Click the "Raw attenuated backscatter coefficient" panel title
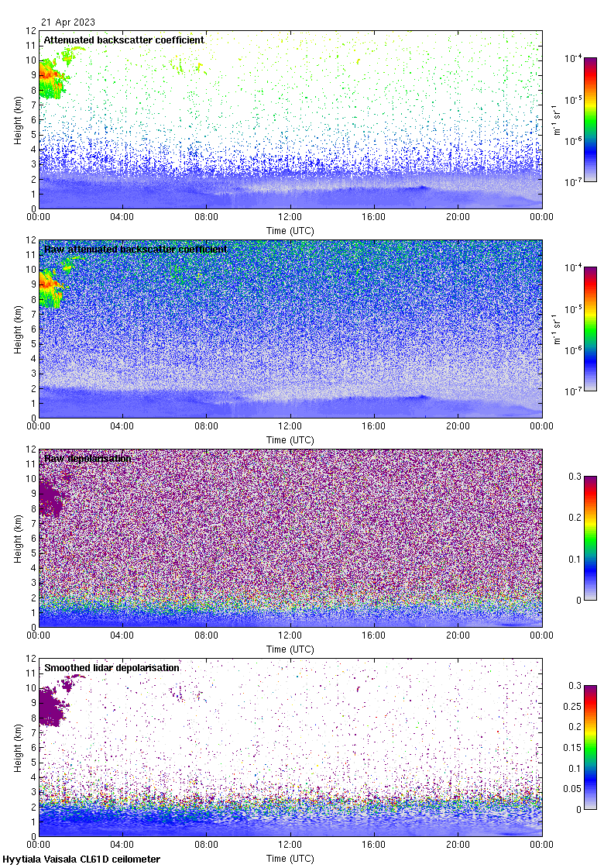This screenshot has width=604, height=868. pyautogui.click(x=136, y=250)
